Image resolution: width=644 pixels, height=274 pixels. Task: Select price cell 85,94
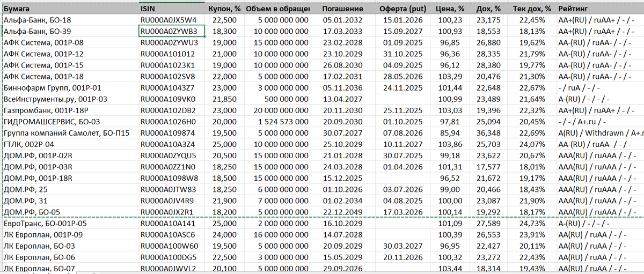(449, 133)
